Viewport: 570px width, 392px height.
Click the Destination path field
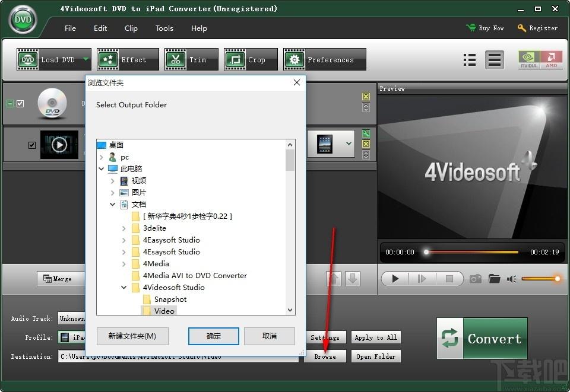tap(178, 356)
